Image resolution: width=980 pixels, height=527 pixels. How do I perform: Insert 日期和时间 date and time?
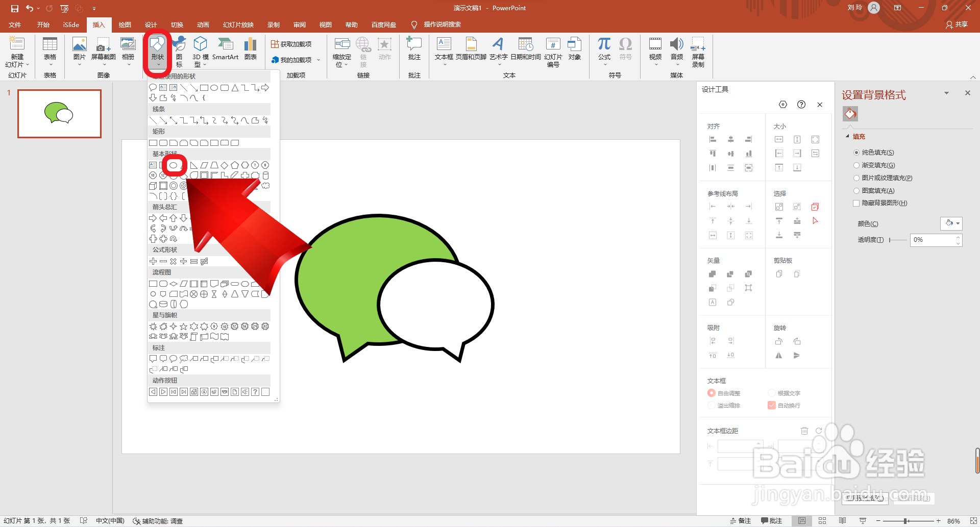coord(526,49)
